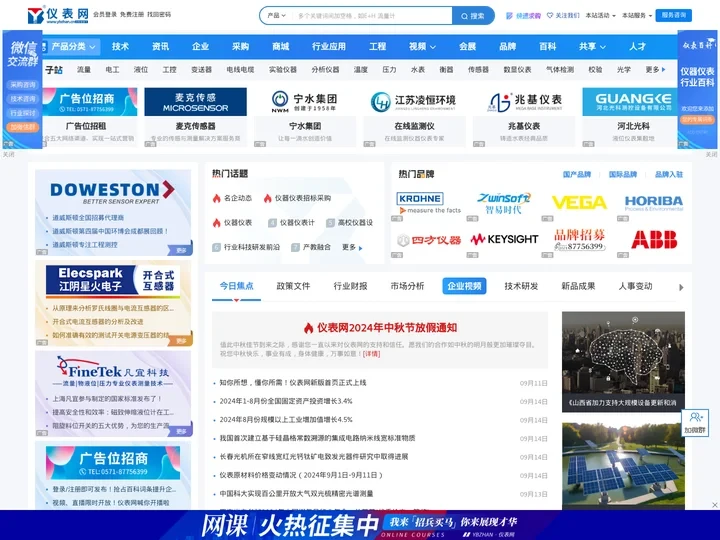Click the 会员登录 login link
This screenshot has height=540, width=720.
click(105, 15)
